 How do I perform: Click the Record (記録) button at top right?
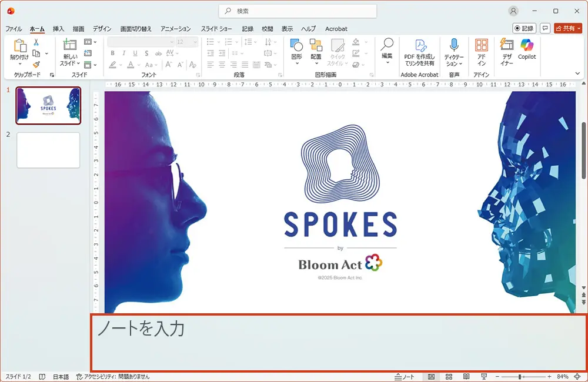524,28
